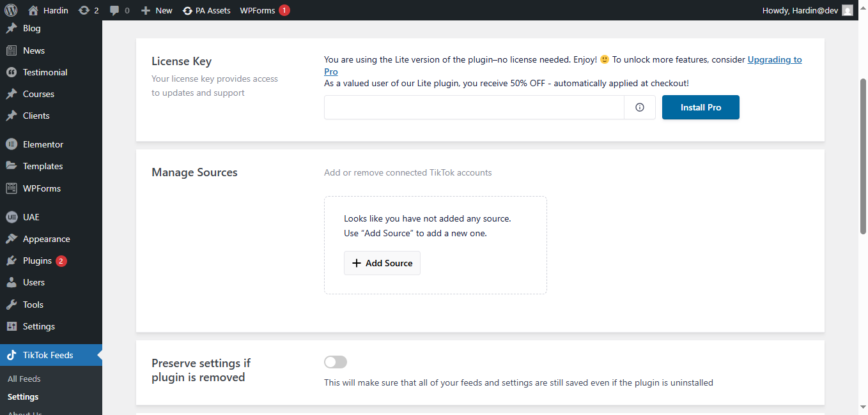Viewport: 868px width, 415px height.
Task: Click the License Key heading
Action: (x=182, y=61)
